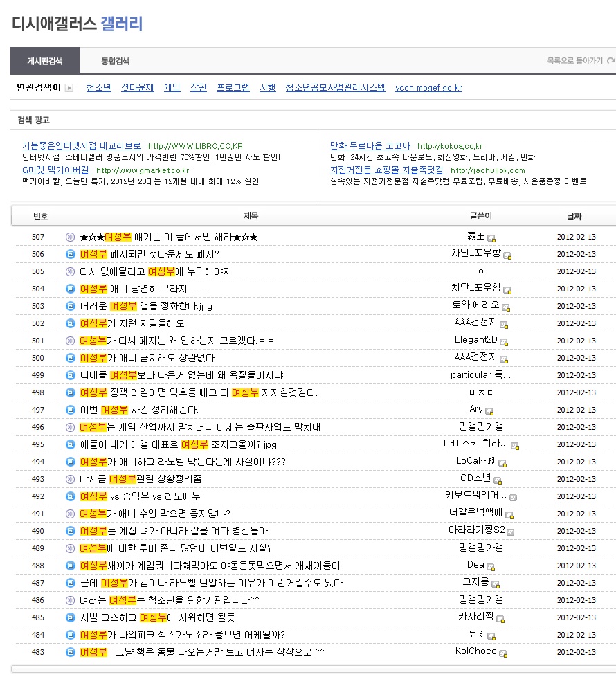Open the gallog icon next to GD소년
The image size is (616, 677).
coord(498,480)
